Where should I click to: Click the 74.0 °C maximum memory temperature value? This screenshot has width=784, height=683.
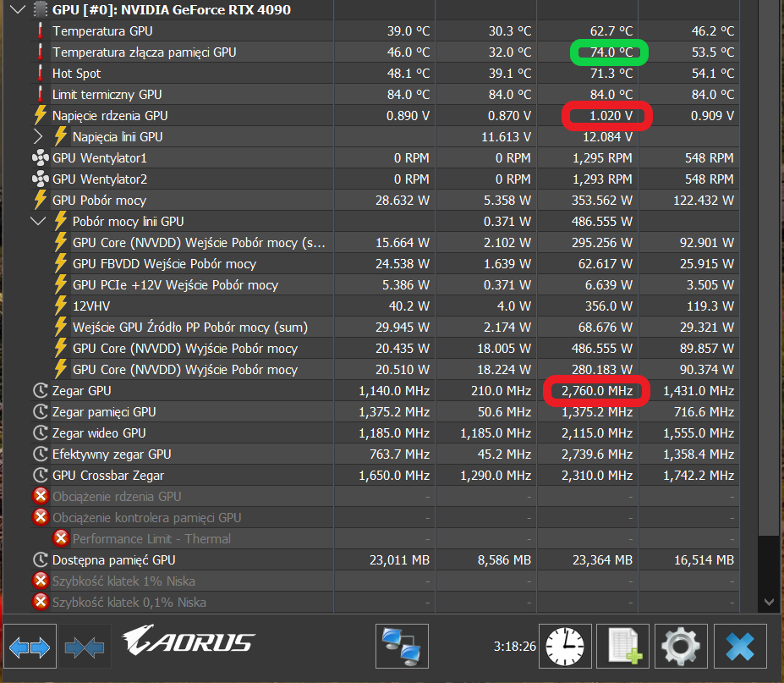[611, 52]
